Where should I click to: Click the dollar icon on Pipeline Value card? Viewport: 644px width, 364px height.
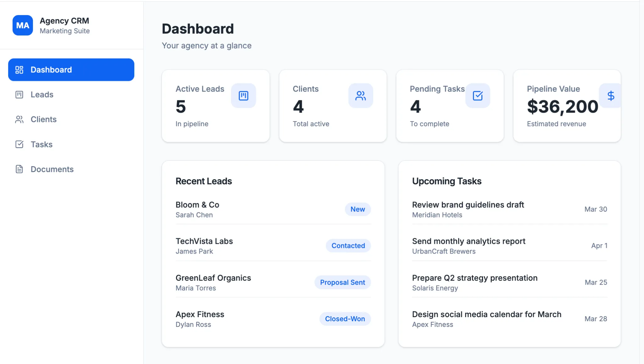(x=611, y=96)
